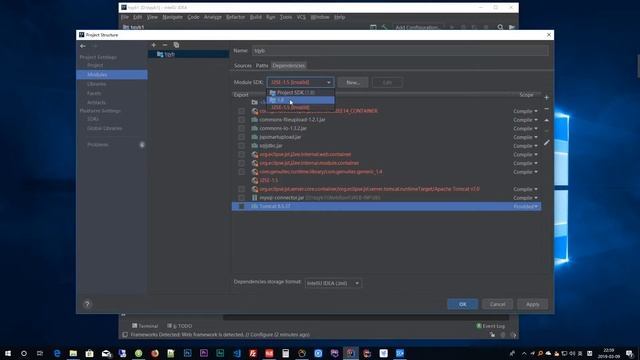Select 1.8 SDK in dropdown list

300,100
